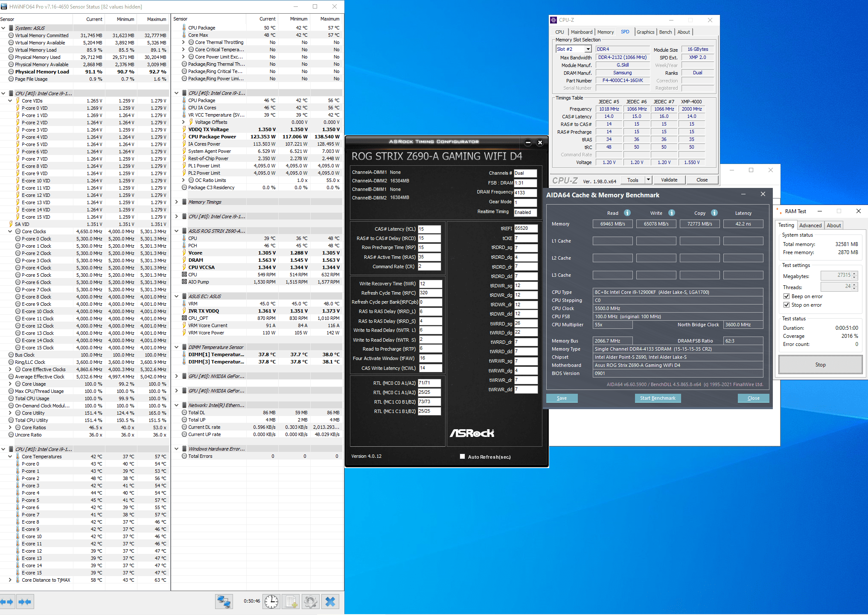Open the Slot #2 memory slot dropdown
The height and width of the screenshot is (615, 868).
pos(588,49)
